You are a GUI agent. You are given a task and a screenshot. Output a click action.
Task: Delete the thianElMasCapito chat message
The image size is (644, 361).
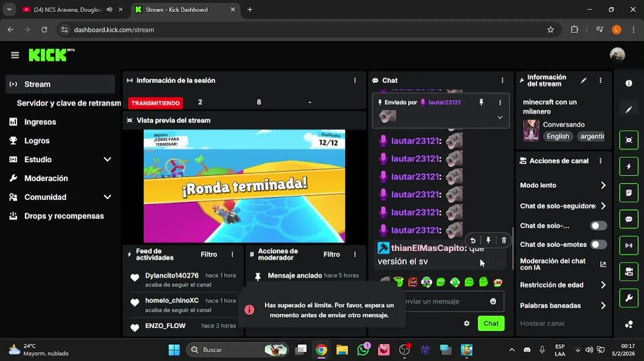pyautogui.click(x=504, y=241)
